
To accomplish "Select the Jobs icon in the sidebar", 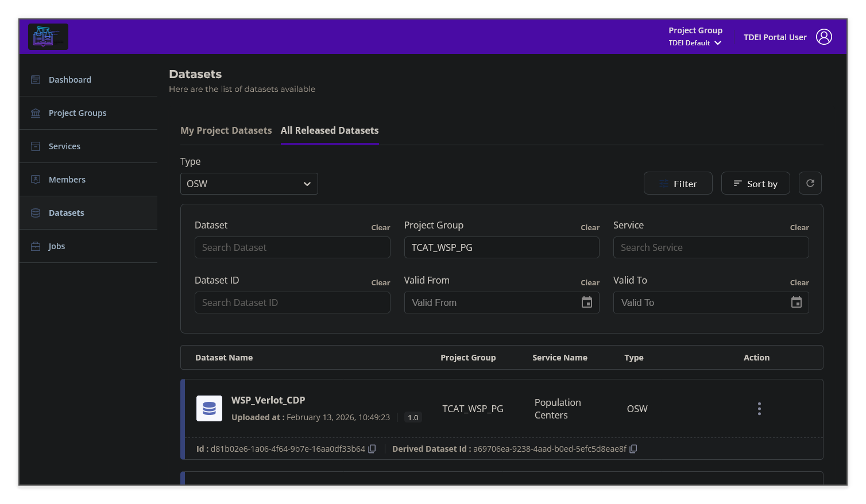I will 36,246.
